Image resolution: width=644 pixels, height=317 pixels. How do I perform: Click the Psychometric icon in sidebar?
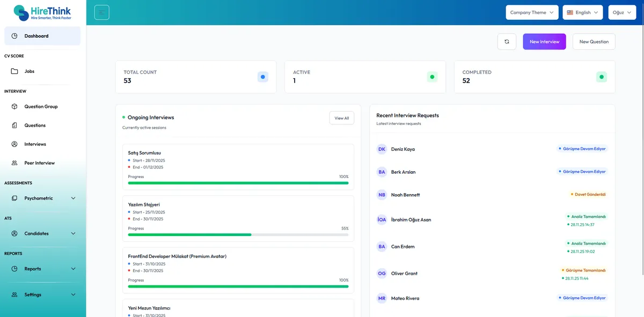[14, 198]
